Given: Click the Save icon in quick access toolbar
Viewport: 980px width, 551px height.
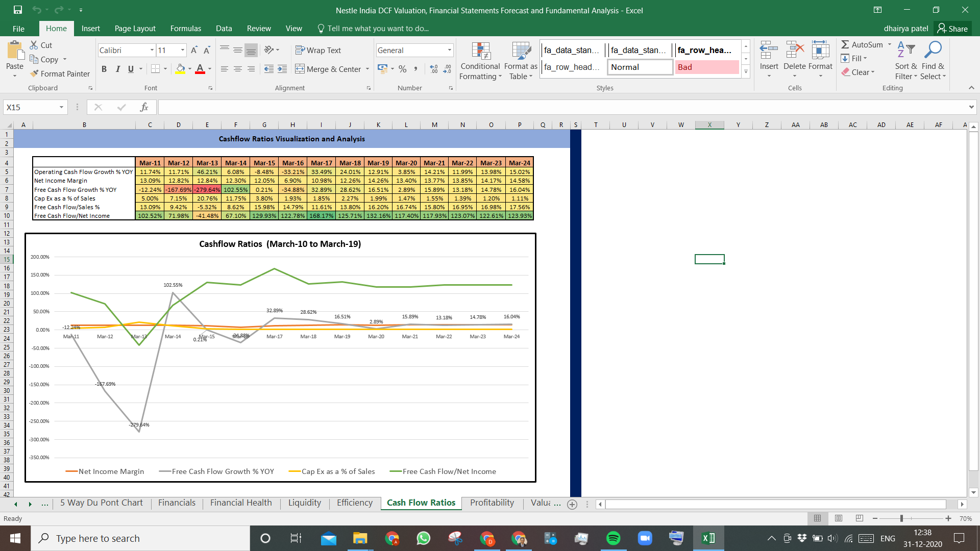Looking at the screenshot, I should click(18, 10).
